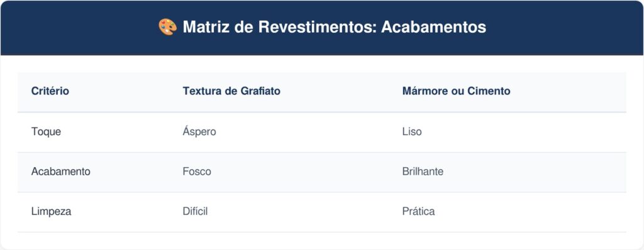Select the Brilhante cell
This screenshot has width=644, height=250.
pyautogui.click(x=423, y=171)
